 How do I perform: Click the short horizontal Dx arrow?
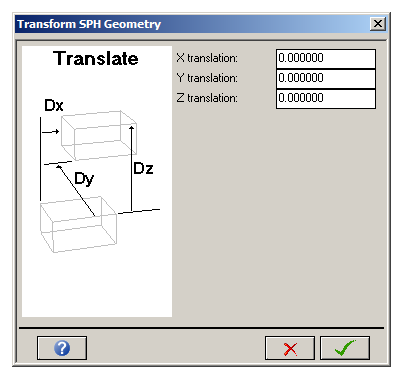51,132
